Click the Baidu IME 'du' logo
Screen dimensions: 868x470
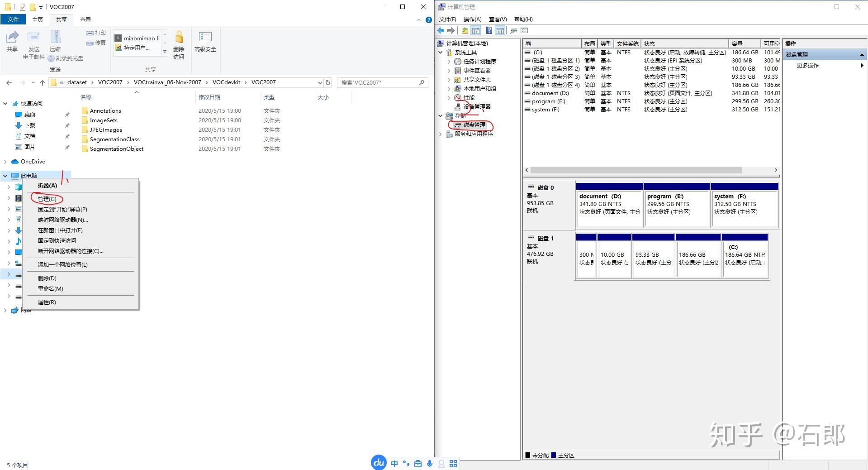point(379,462)
